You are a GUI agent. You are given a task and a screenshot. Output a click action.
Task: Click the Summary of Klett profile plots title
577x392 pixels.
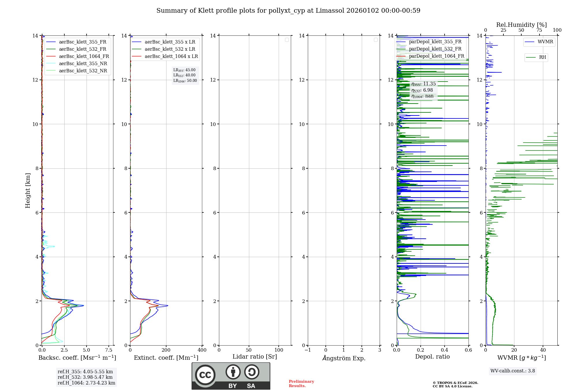pyautogui.click(x=288, y=11)
